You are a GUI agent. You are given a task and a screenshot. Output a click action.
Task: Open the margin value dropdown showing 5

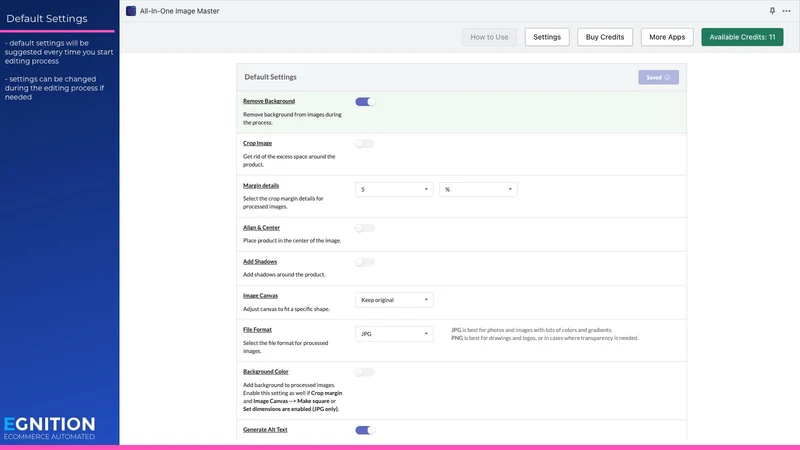[394, 189]
